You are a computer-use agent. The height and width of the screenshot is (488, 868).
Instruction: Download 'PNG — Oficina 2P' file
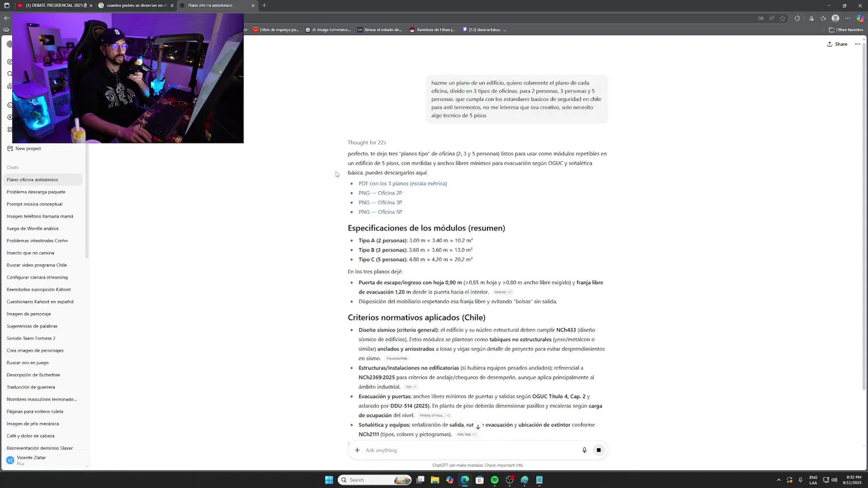380,193
